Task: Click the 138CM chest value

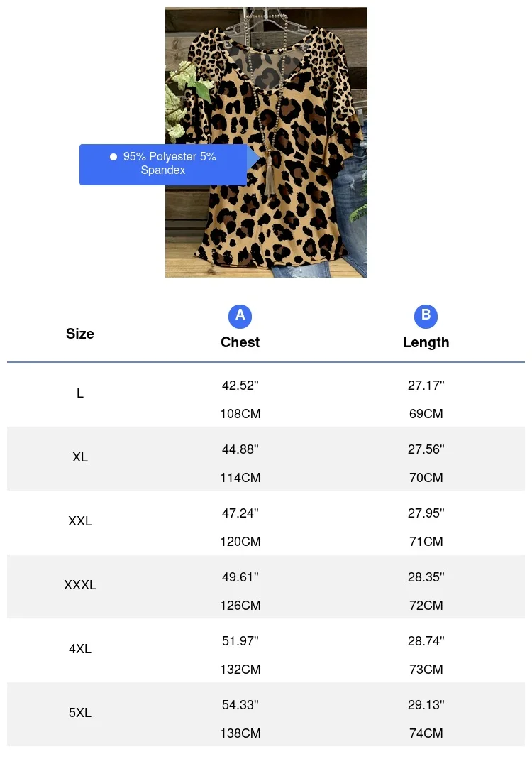Action: (x=240, y=733)
